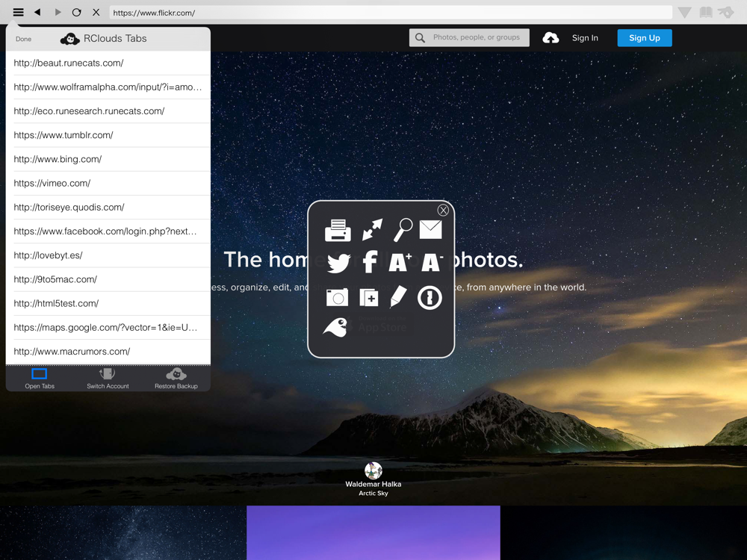Click the printer icon in popup

[338, 230]
